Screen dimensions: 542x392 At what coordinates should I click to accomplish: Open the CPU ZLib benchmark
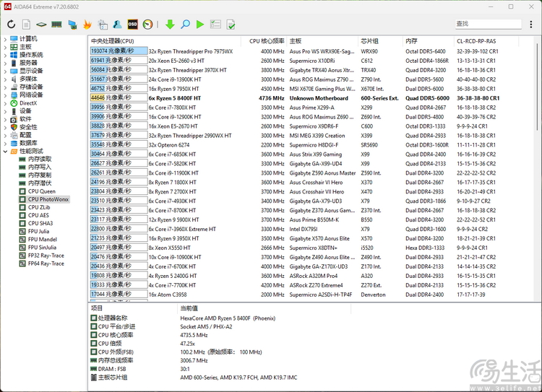pyautogui.click(x=39, y=207)
